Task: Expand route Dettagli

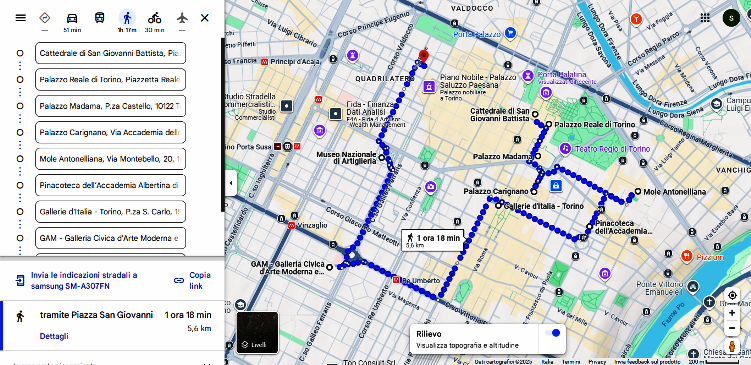Action: [54, 336]
